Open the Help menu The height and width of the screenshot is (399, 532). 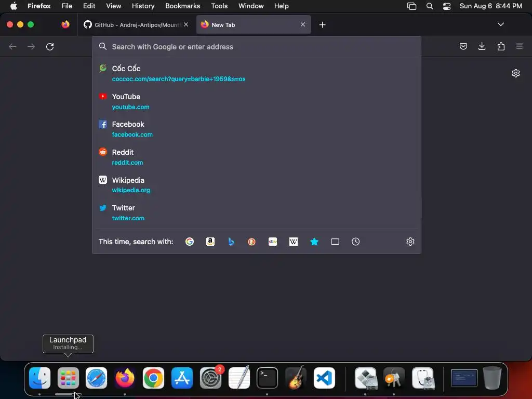click(x=281, y=6)
